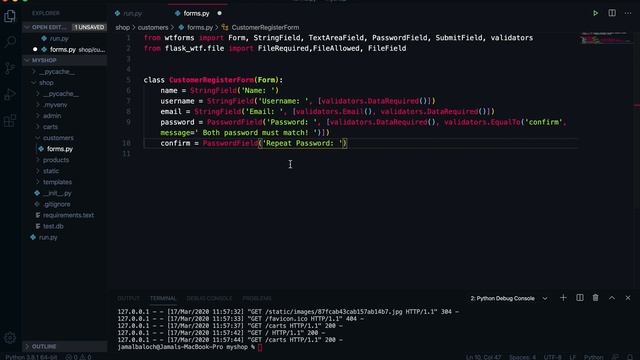Click the Python language mode status
Viewport: 640px width, 360px height.
[593, 357]
